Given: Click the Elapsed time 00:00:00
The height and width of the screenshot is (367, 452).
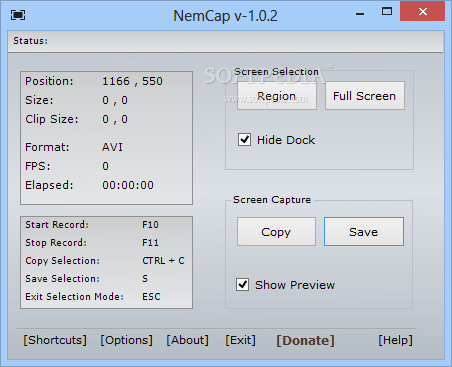Looking at the screenshot, I should tap(128, 185).
